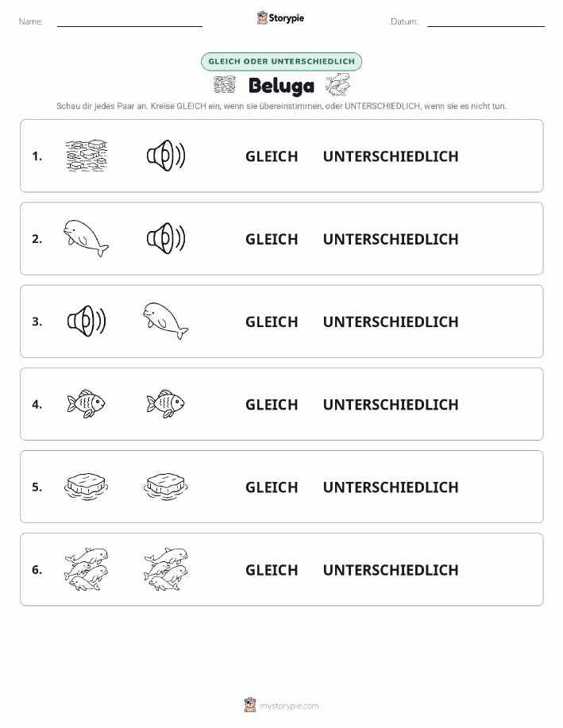This screenshot has width=563, height=728.
Task: Click the second fish picture in row 4
Action: point(165,403)
